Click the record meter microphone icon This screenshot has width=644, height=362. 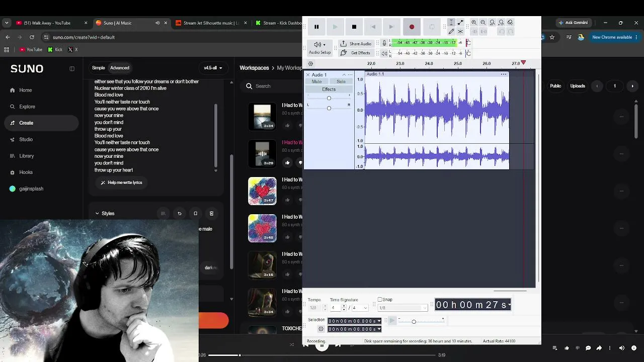(384, 43)
